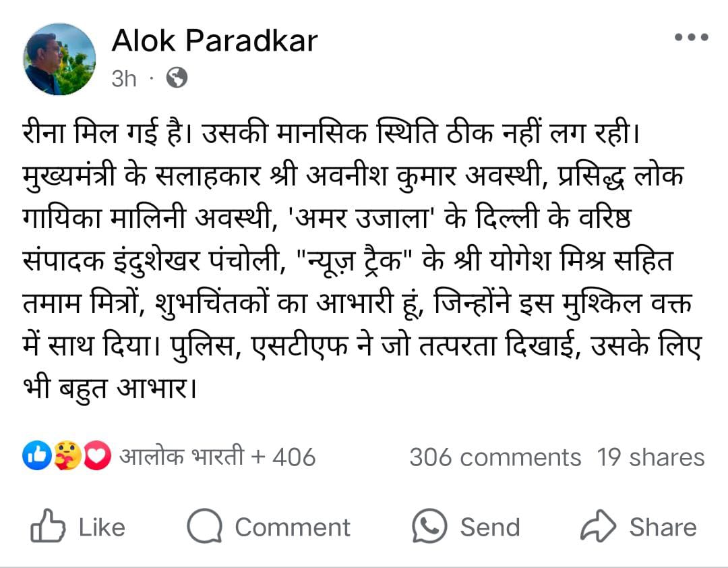Open the Alok Paradkar profile name link
This screenshot has width=728, height=568.
click(214, 42)
